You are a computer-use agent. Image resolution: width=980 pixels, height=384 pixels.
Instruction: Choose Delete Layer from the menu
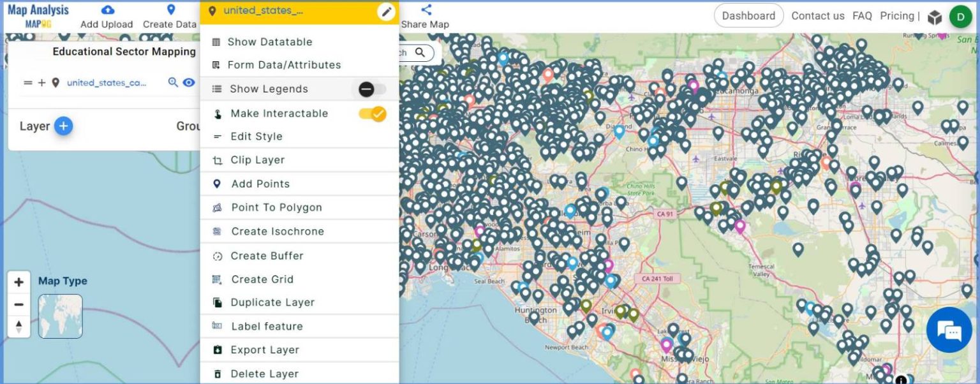(x=266, y=373)
